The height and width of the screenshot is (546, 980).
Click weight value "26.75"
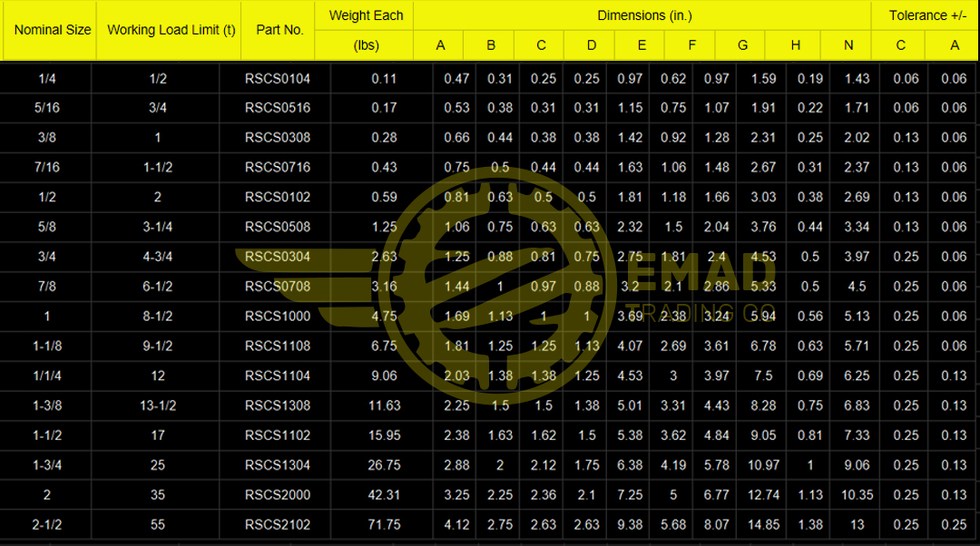click(x=384, y=465)
